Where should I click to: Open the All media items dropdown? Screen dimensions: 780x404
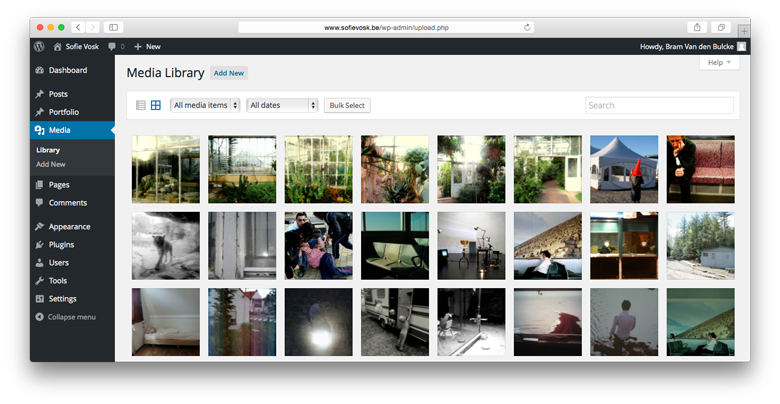tap(205, 105)
